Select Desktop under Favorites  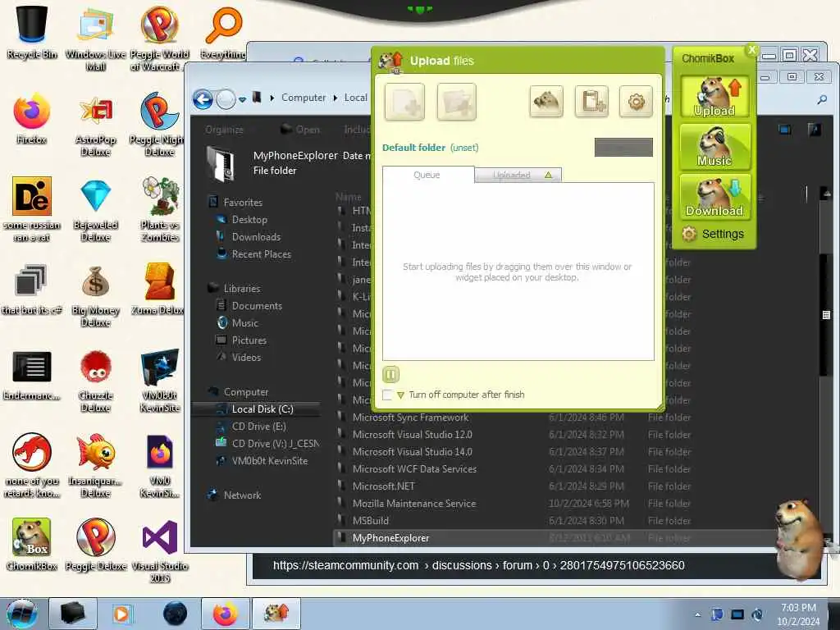[x=249, y=220]
